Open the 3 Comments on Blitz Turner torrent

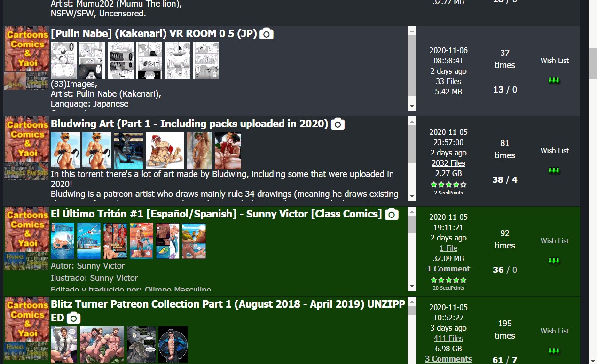[x=448, y=359]
